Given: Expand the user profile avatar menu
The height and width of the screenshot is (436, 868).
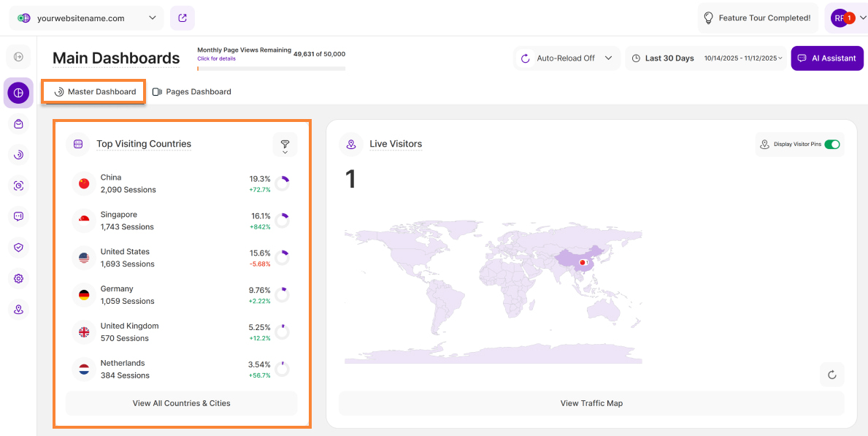Looking at the screenshot, I should point(845,18).
